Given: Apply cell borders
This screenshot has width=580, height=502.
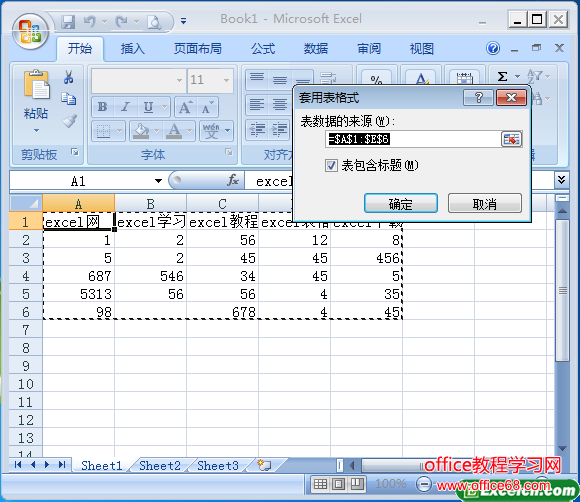Looking at the screenshot, I should point(103,131).
